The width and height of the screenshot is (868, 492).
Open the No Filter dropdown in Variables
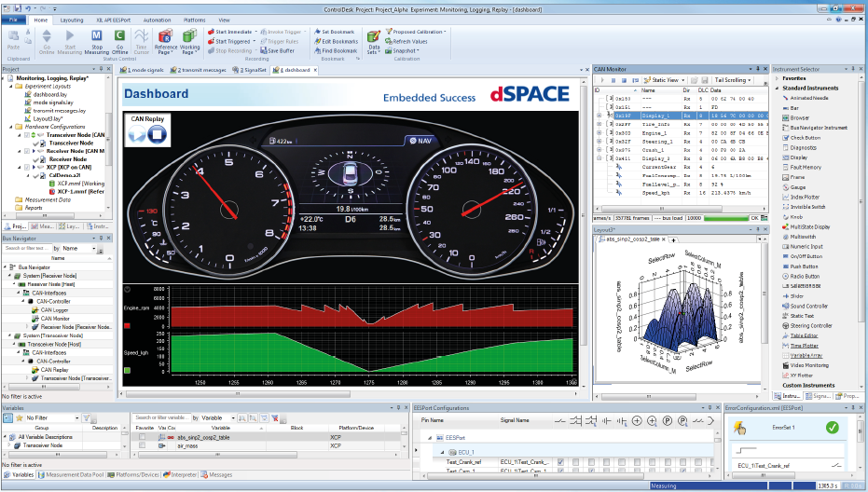tap(76, 417)
